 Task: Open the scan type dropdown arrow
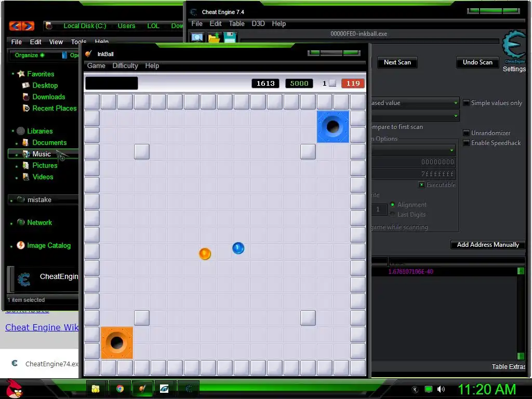456,102
